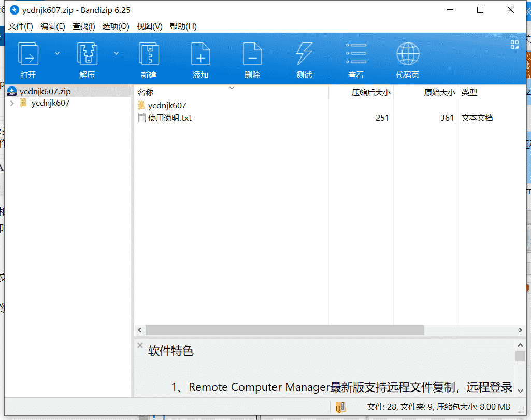Click the preview pane vertical scrollbar thumb
The image size is (531, 420).
[521, 356]
